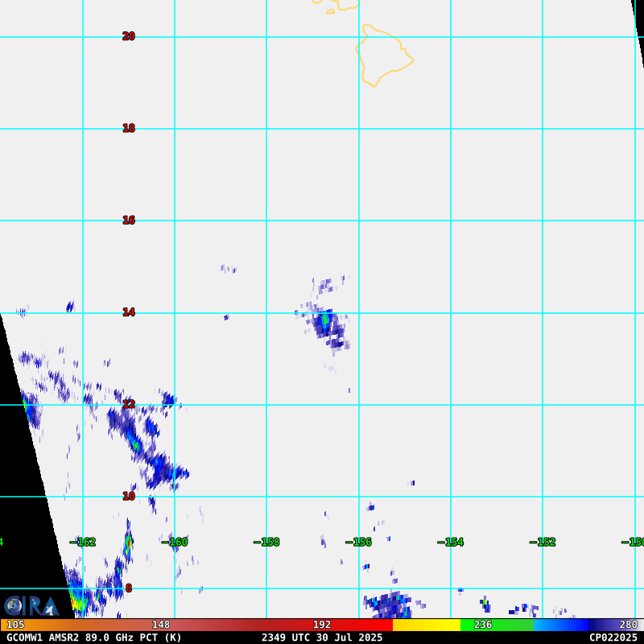The width and height of the screenshot is (644, 644).
Task: Click the 20 latitude label
Action: pyautogui.click(x=129, y=36)
